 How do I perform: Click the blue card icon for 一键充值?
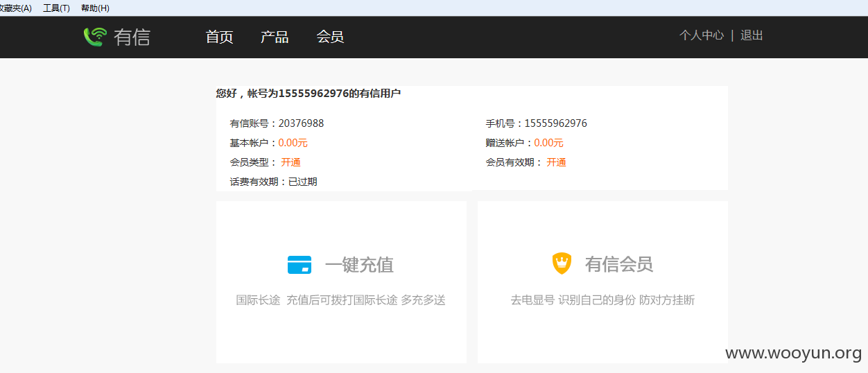pos(300,265)
